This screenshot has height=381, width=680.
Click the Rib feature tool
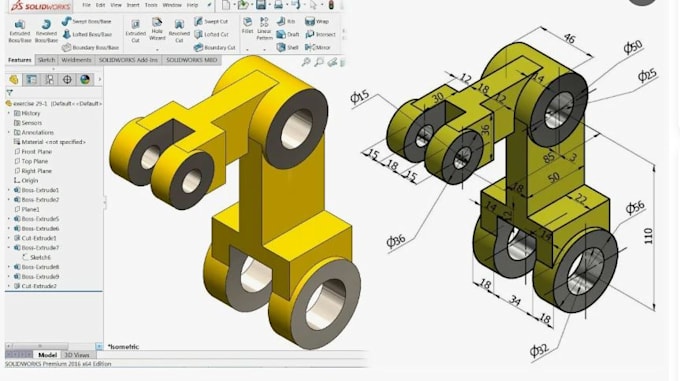click(x=286, y=21)
